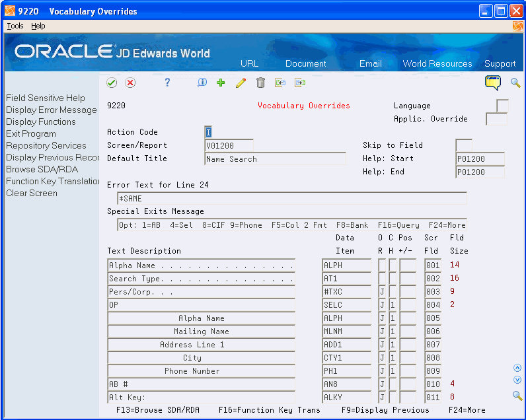Open the Support link in the banner
Viewport: 526px width, 420px height.
click(500, 63)
